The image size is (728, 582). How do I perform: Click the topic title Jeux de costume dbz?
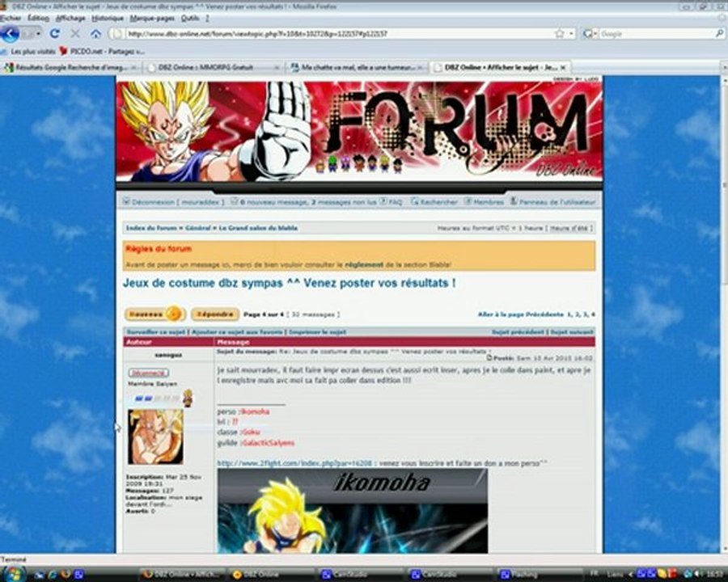click(290, 283)
